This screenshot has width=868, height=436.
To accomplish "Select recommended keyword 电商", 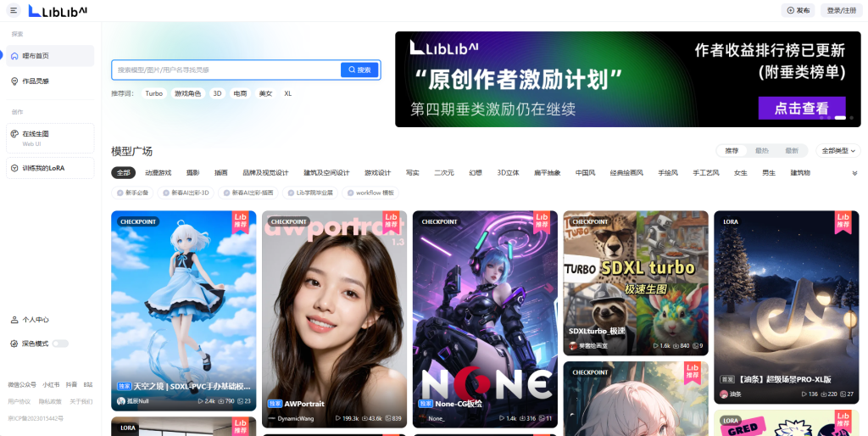I will tap(240, 93).
